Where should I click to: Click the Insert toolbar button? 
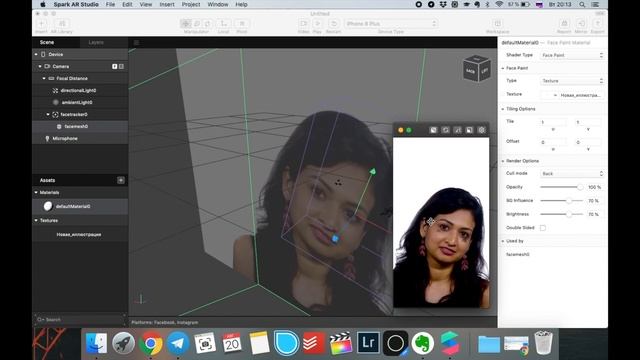tap(41, 24)
